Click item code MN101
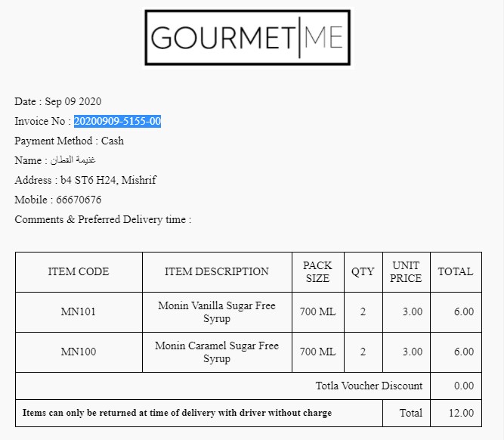 [79, 312]
